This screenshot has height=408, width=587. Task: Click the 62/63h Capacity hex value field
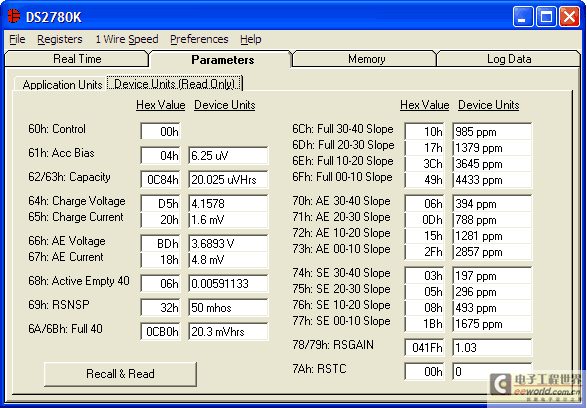(161, 180)
